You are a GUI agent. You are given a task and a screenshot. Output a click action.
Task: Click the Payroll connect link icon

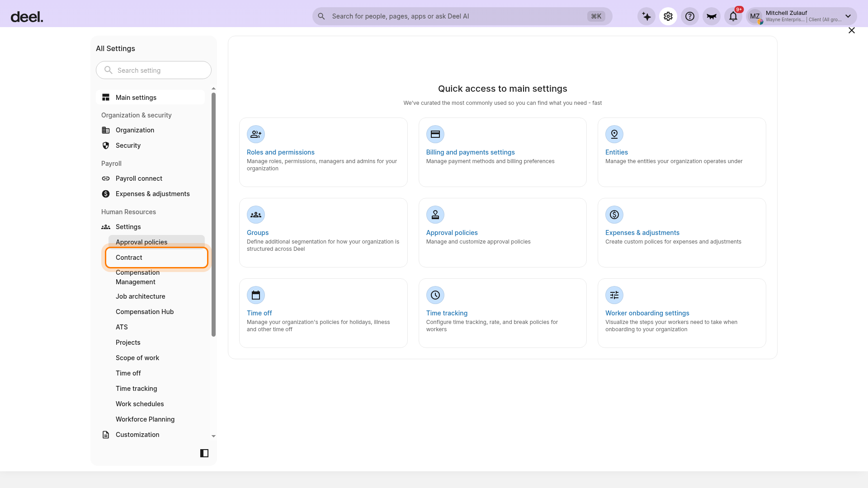pyautogui.click(x=106, y=178)
